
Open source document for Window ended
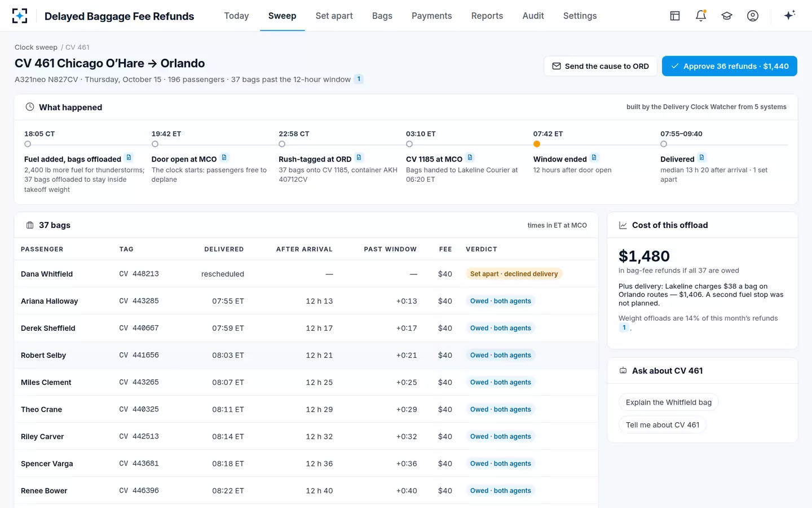594,158
